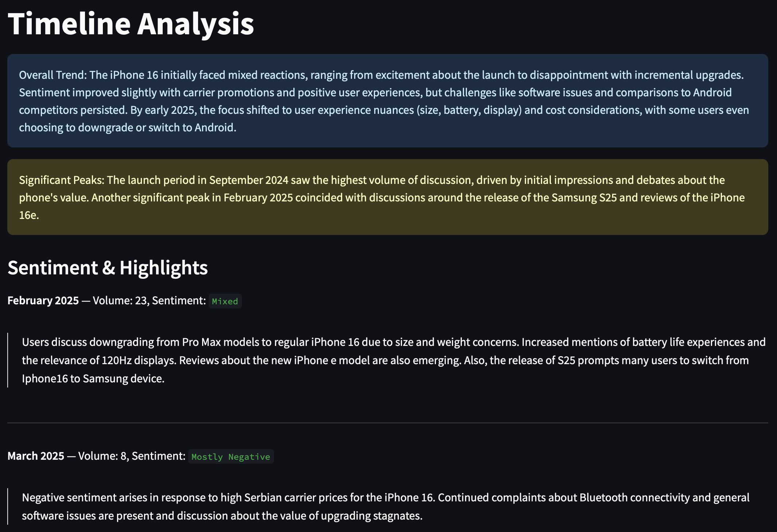Click the 'Significant Peaks:' phrase in yellow box
Viewport: 777px width, 532px height.
pos(62,180)
